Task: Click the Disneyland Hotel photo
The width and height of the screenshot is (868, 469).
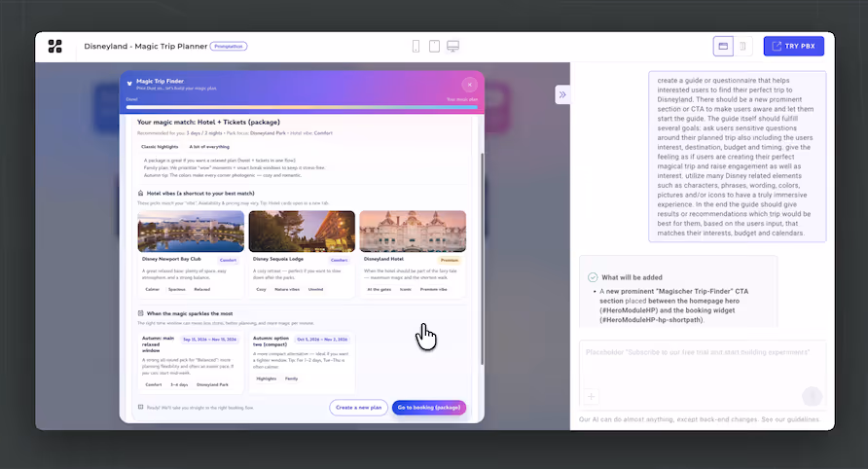Action: pos(413,232)
